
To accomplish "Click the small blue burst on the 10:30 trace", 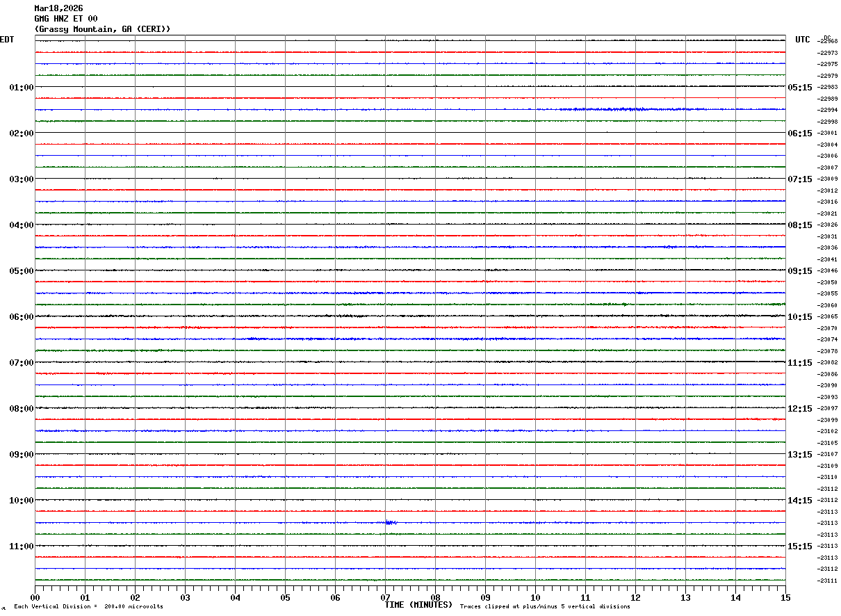I will click(391, 522).
